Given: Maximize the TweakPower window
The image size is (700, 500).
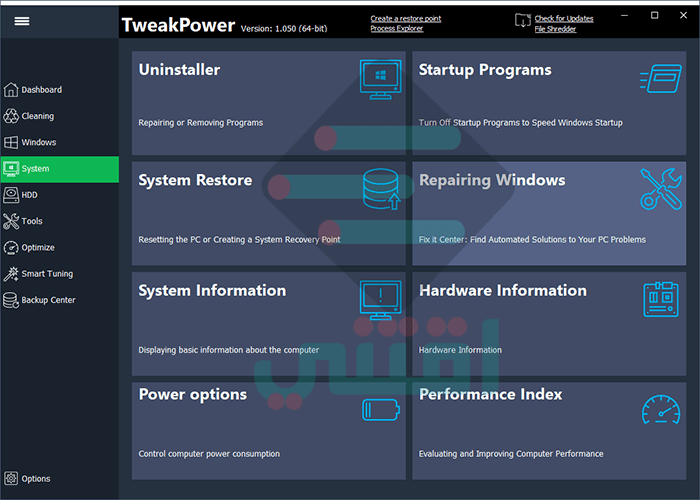Looking at the screenshot, I should coord(654,16).
